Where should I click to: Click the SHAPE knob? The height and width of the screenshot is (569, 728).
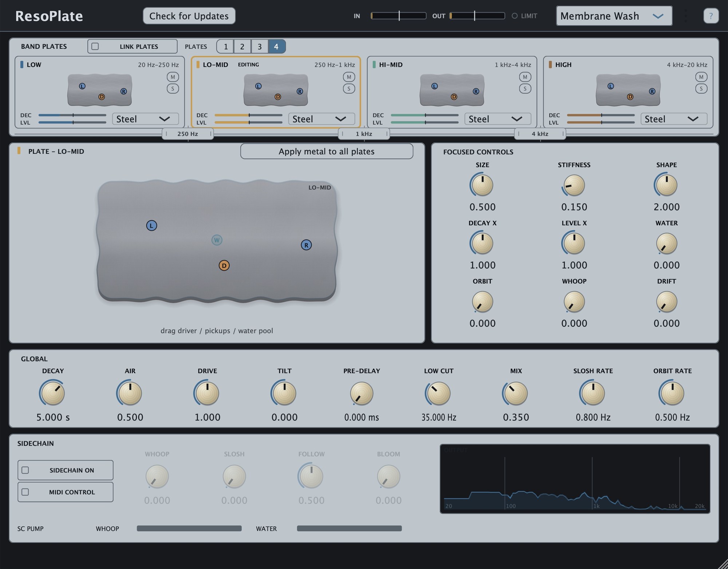(666, 185)
